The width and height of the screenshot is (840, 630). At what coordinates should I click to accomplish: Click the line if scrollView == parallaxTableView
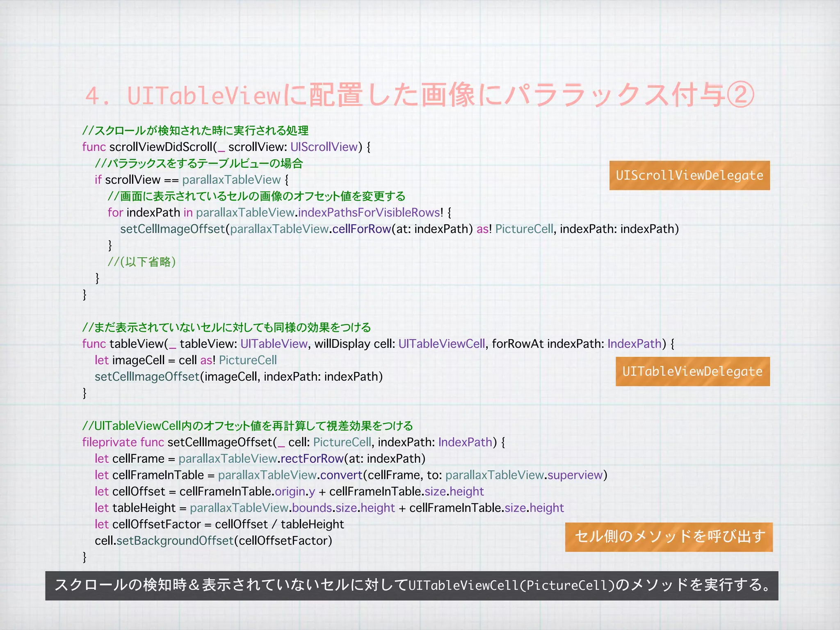click(192, 180)
